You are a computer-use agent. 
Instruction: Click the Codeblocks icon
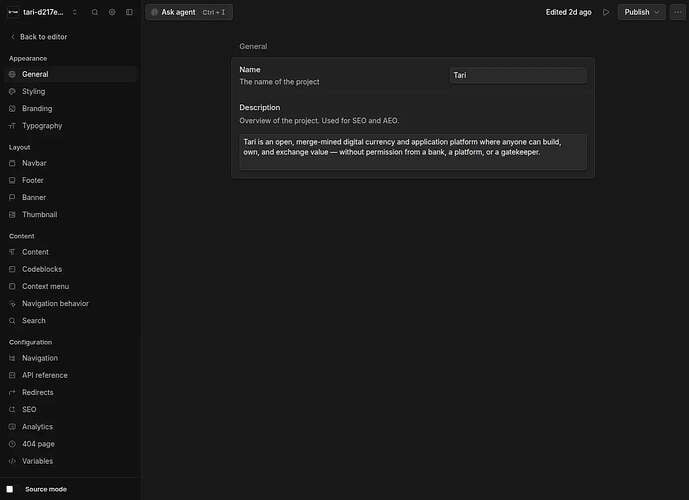point(12,269)
